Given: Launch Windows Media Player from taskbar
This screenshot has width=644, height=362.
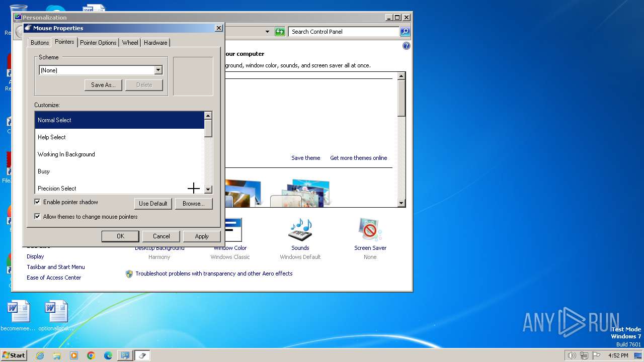Looking at the screenshot, I should point(74,355).
